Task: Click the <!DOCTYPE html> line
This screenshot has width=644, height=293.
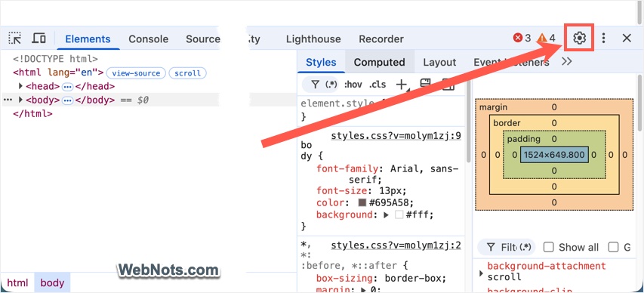Action: point(55,59)
